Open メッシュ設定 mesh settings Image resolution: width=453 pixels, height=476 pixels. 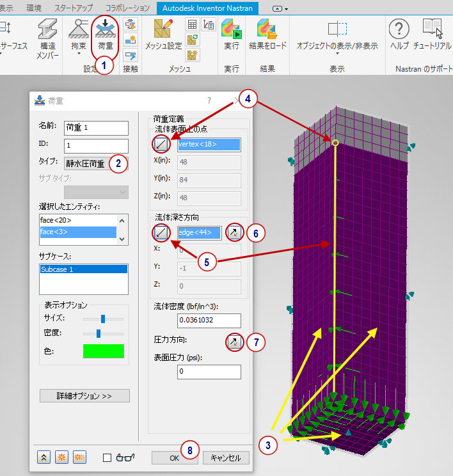coord(163,35)
